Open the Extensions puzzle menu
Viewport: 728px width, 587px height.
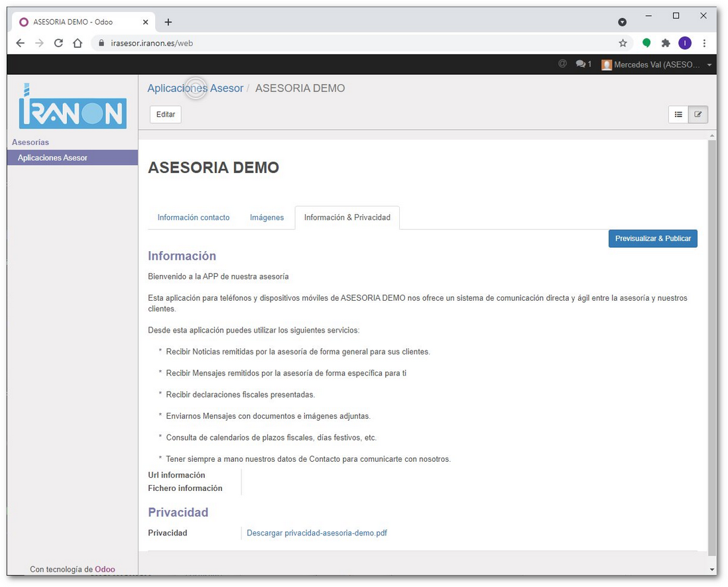(x=666, y=43)
